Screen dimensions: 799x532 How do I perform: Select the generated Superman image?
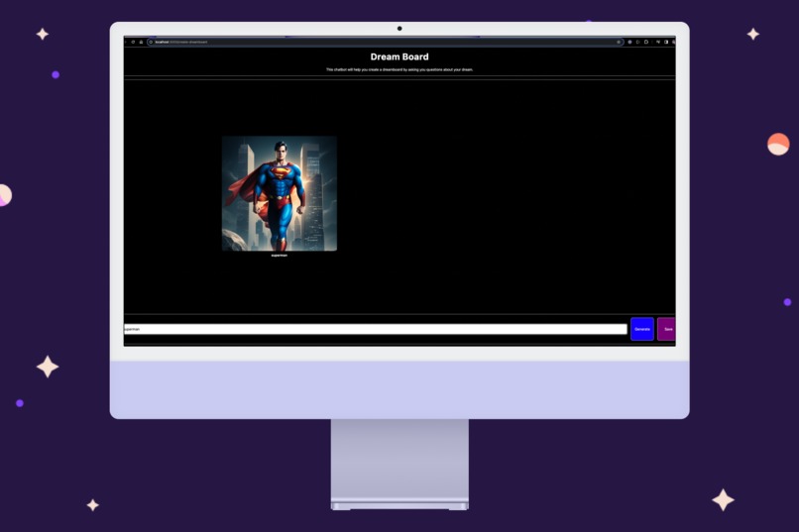point(280,193)
